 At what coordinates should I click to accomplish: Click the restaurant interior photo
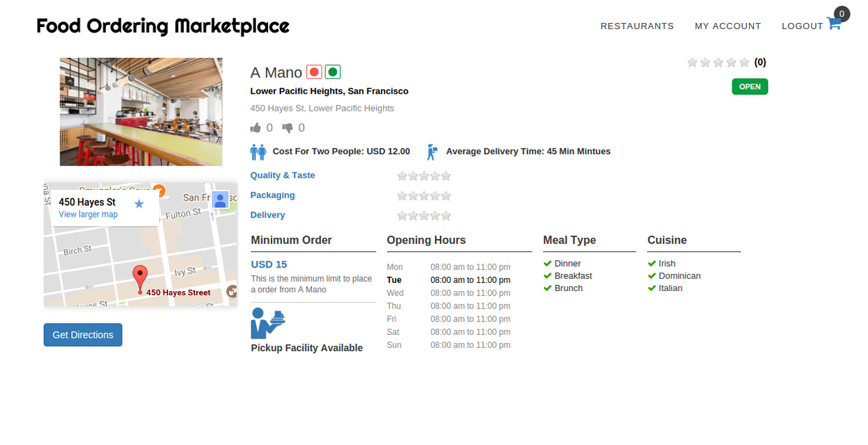[141, 111]
